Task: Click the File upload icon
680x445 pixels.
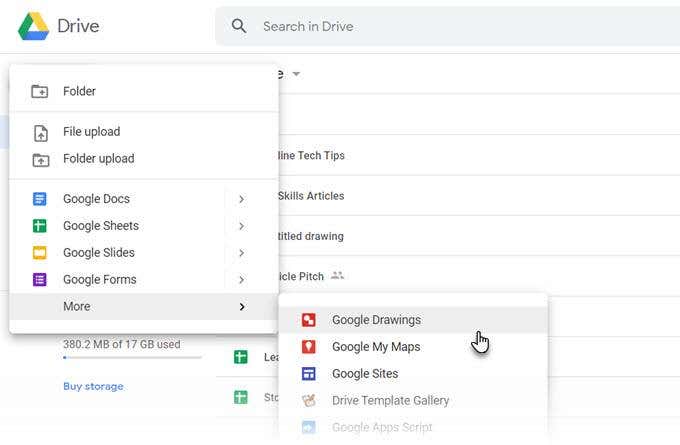Action: click(41, 133)
